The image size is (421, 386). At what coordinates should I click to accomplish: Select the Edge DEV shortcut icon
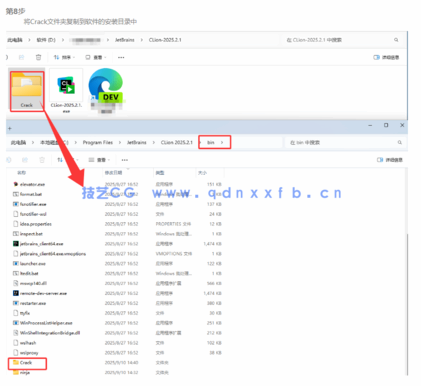tap(106, 85)
